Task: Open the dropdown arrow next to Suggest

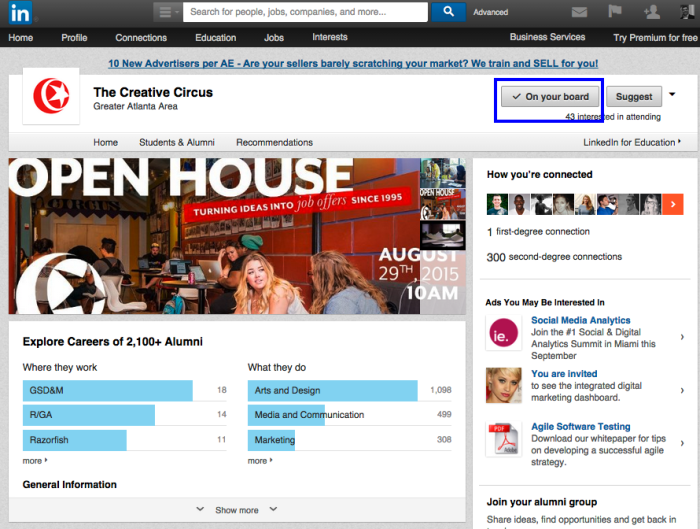Action: click(x=672, y=95)
